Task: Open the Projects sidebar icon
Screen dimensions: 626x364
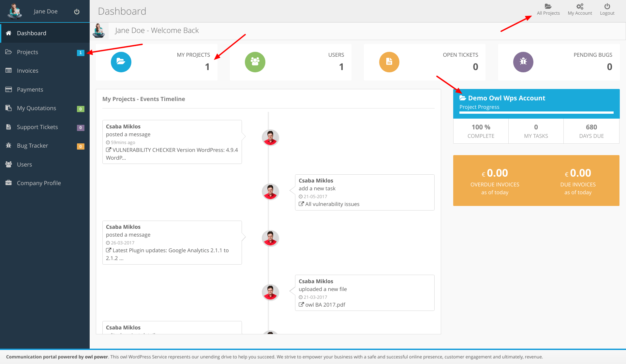Action: coord(9,51)
